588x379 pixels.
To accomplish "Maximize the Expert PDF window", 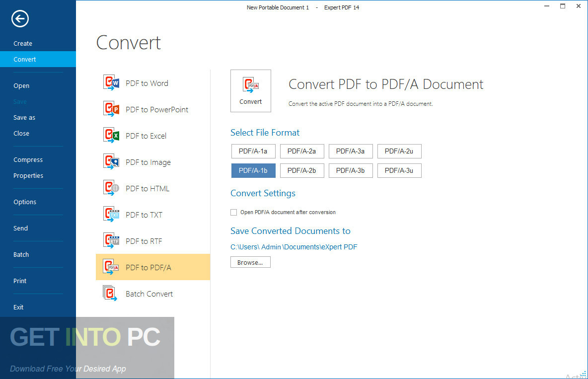I will [x=563, y=6].
